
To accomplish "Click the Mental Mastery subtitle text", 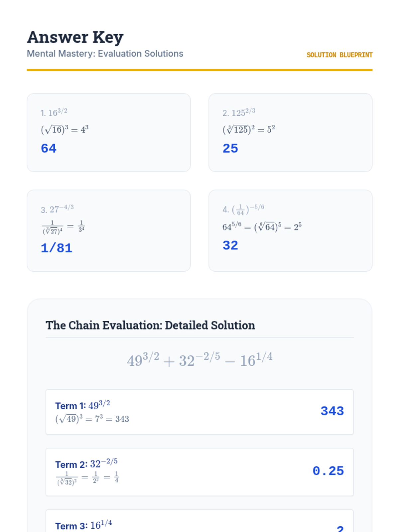I will point(105,54).
